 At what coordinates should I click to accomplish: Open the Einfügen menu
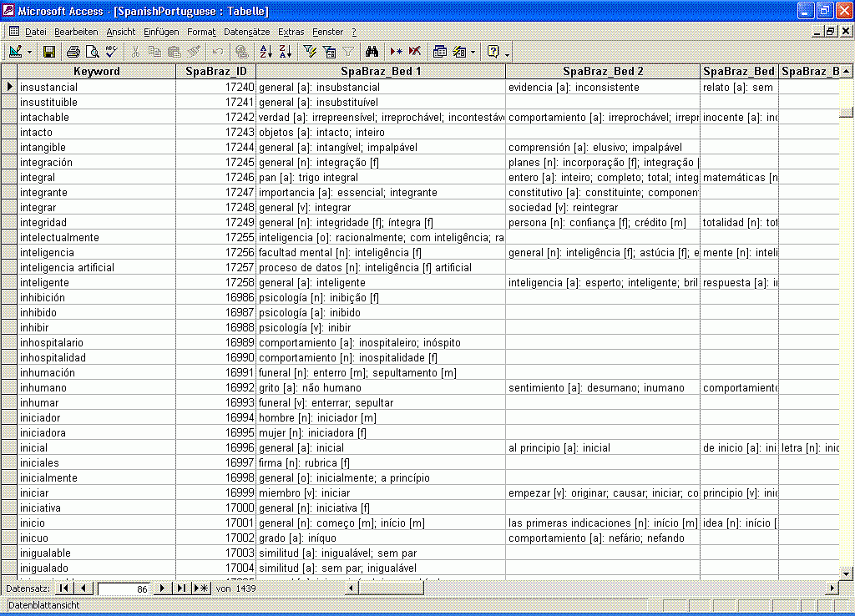tap(161, 33)
